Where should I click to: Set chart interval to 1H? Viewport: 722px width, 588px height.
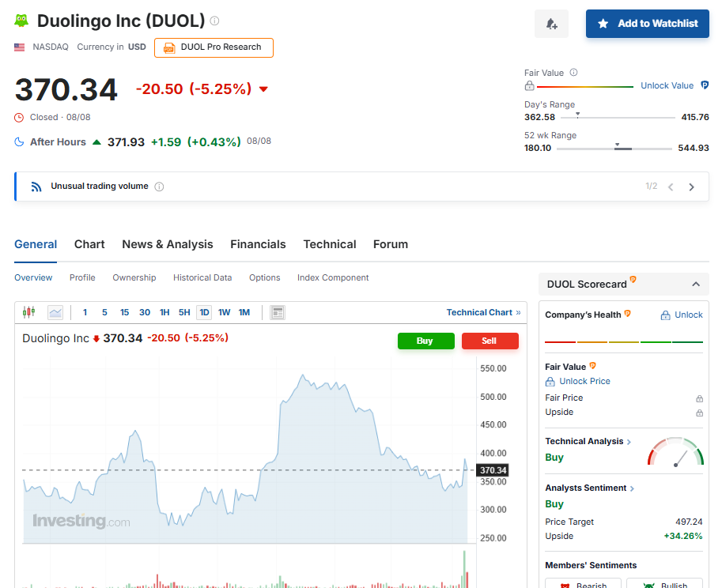coord(164,312)
